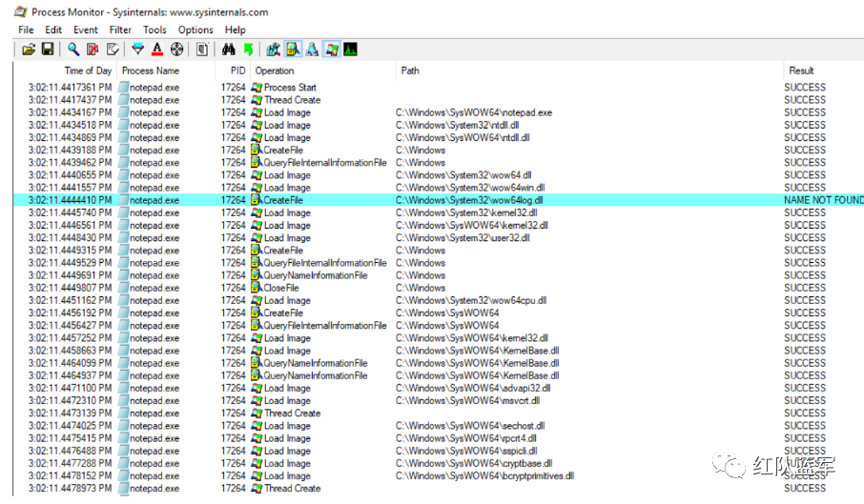Pick the Include Process From Window crosshair

pos(176,50)
